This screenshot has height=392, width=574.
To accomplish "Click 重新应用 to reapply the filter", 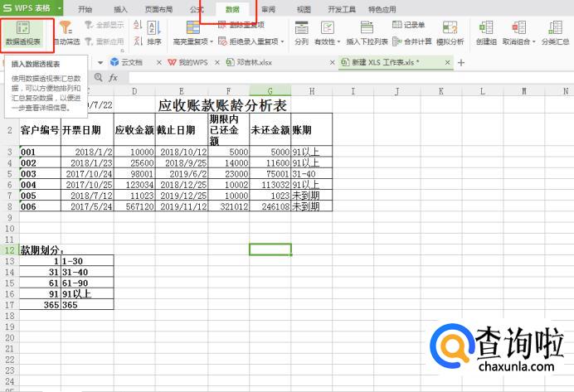I will [x=105, y=41].
